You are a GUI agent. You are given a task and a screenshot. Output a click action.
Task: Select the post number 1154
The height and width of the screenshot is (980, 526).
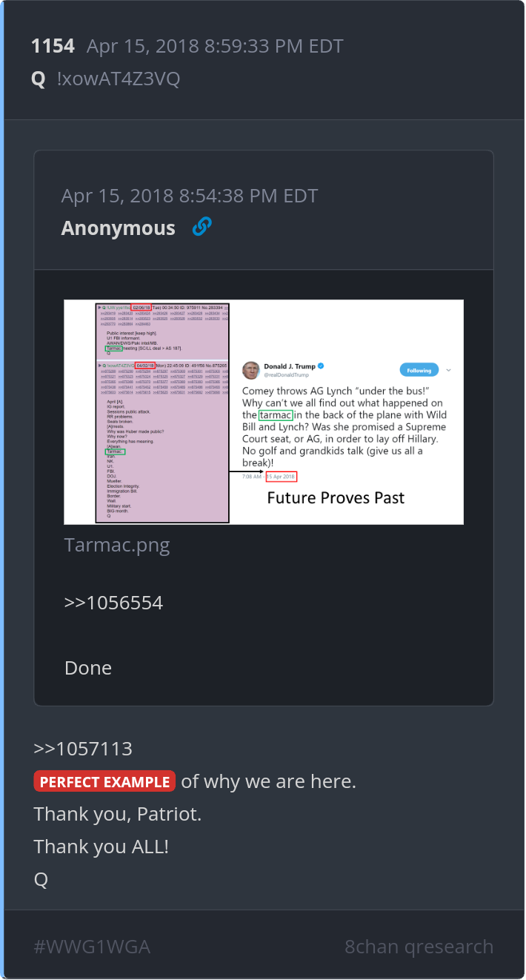coord(53,46)
